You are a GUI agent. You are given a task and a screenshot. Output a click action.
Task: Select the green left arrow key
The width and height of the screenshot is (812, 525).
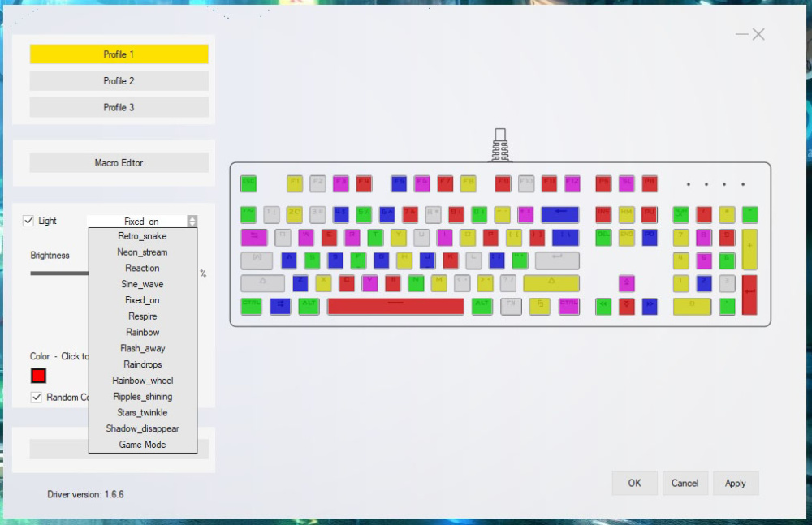pyautogui.click(x=603, y=307)
